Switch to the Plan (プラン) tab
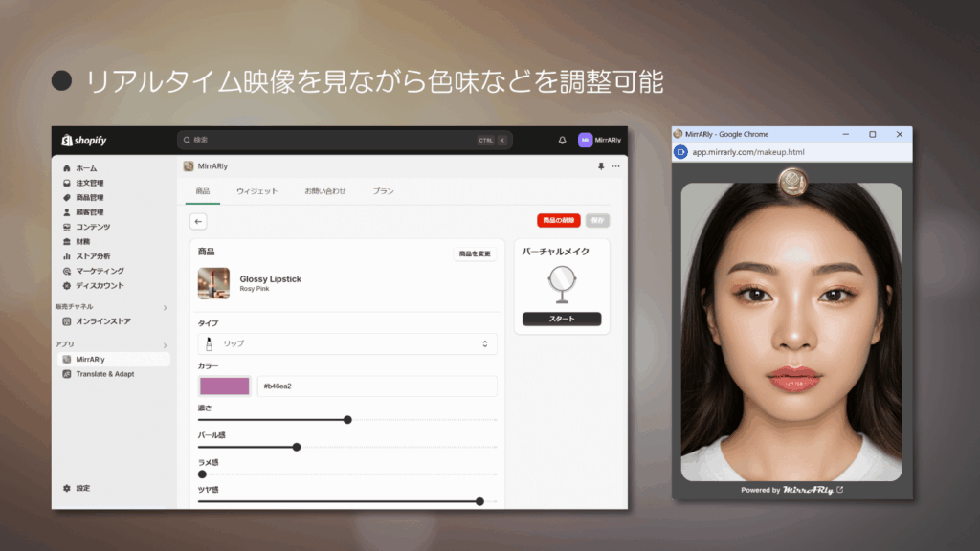The height and width of the screenshot is (551, 980). click(383, 191)
